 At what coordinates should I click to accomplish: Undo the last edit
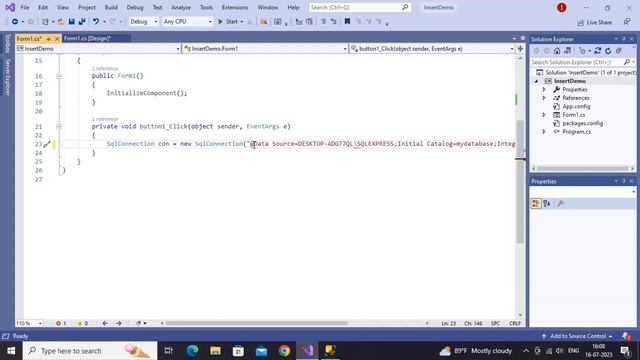click(x=96, y=22)
